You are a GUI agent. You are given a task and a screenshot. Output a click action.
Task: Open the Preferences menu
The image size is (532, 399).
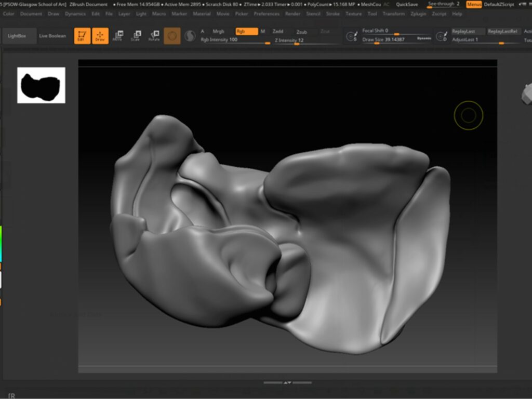tap(267, 14)
